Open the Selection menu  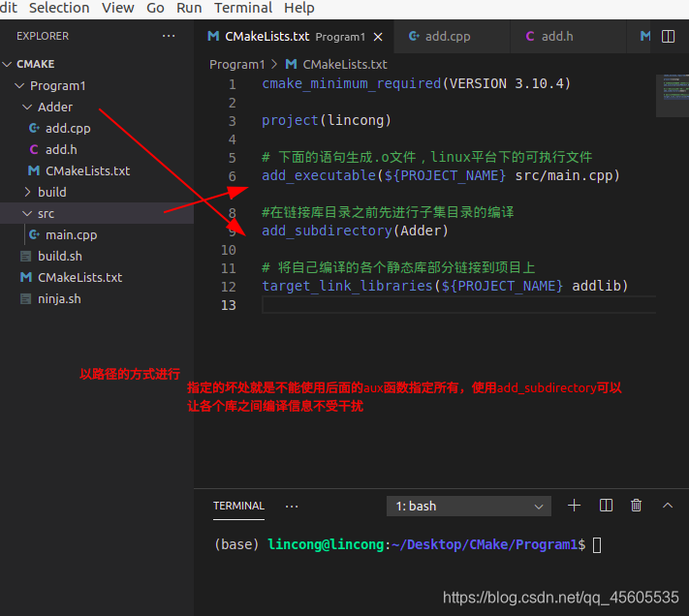(59, 8)
